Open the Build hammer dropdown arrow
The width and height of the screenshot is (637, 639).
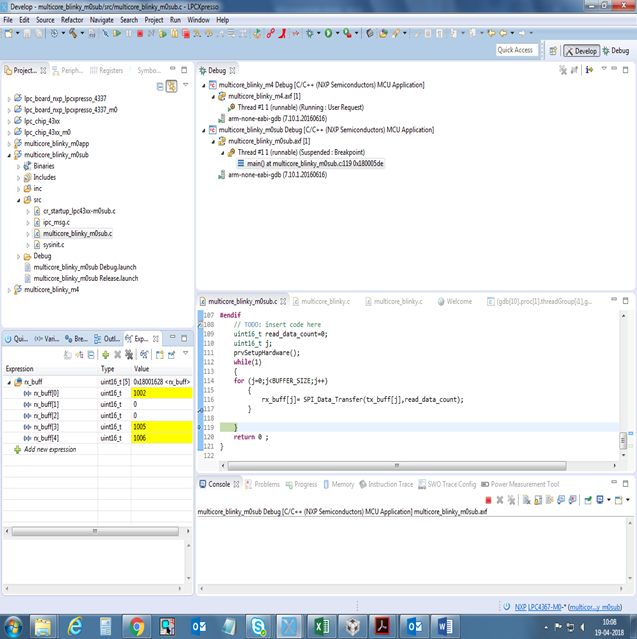click(x=82, y=33)
